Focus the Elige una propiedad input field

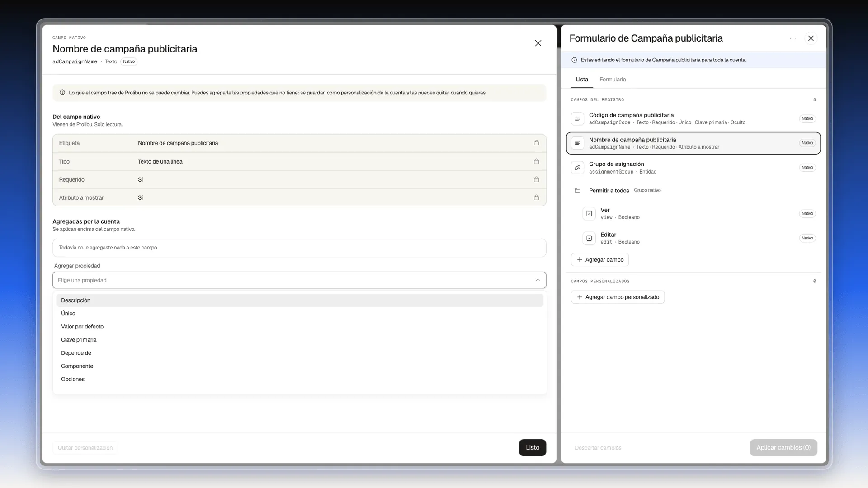pos(299,280)
